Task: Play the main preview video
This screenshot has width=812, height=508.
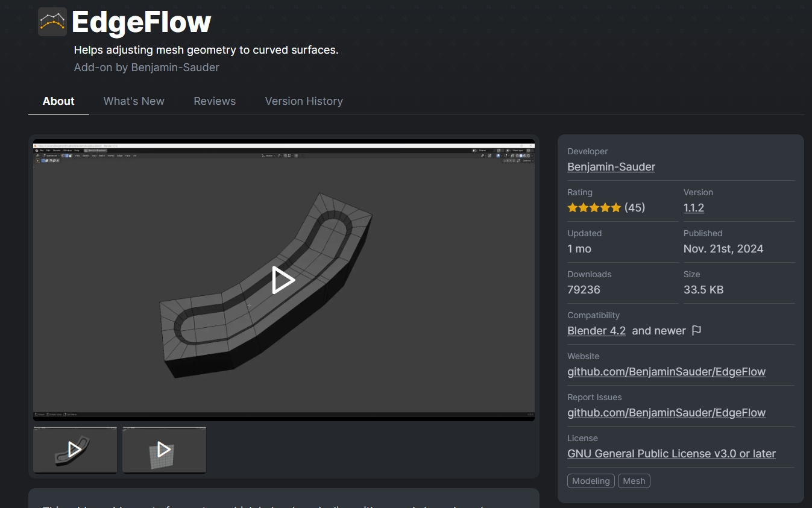Action: 283,280
